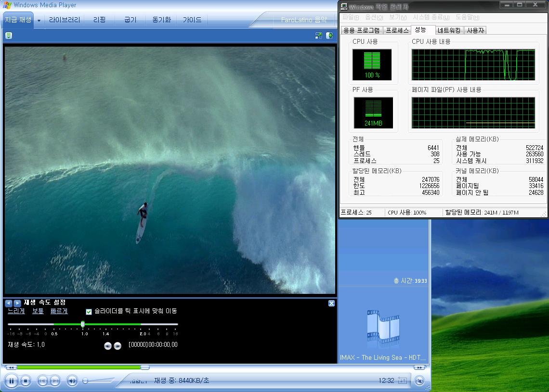Switch to 프로세스 (Processes) tab
Image resolution: width=549 pixels, height=392 pixels.
point(397,30)
